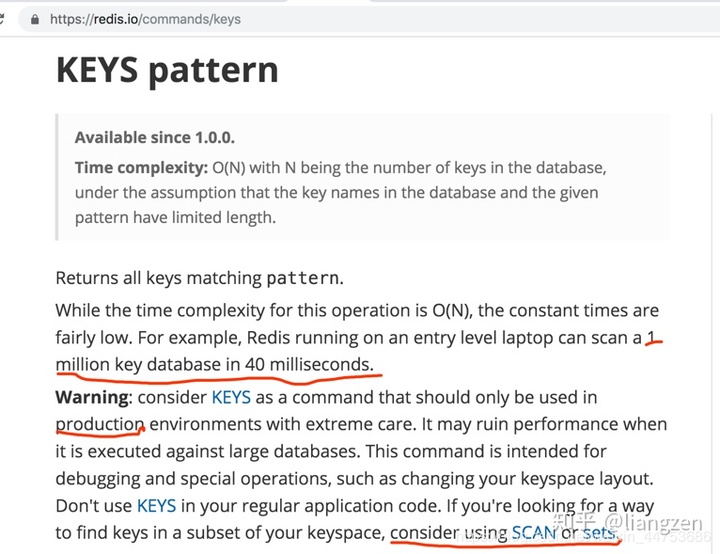Screen dimensions: 720x554
Task: Click the 'Available since 1.0.0.' text
Action: click(x=154, y=138)
